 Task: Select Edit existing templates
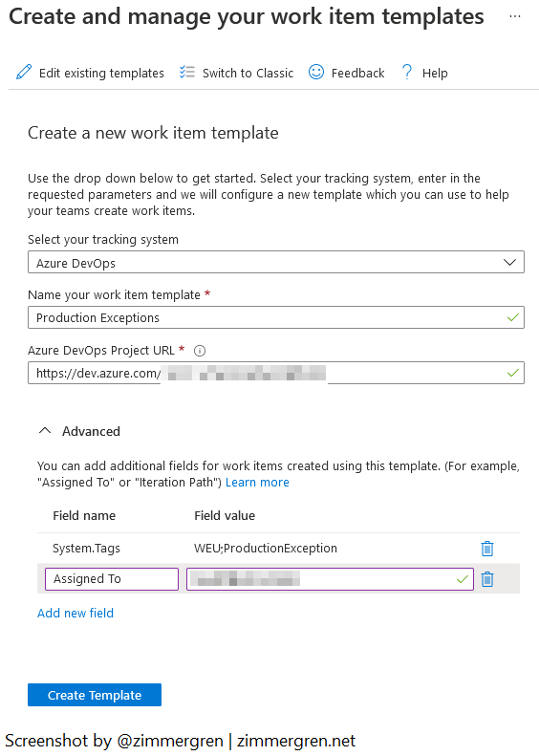pos(101,73)
